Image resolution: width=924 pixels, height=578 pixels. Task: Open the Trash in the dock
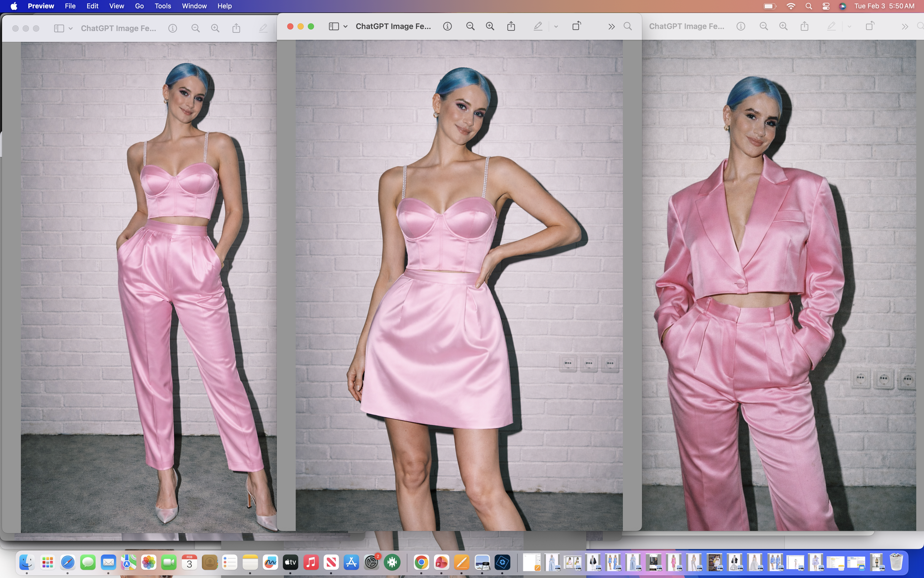pos(896,562)
